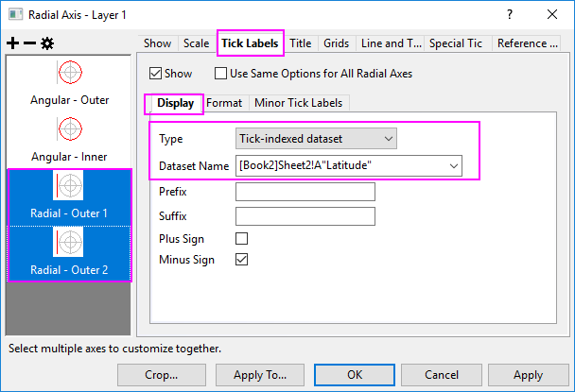The width and height of the screenshot is (575, 392).
Task: Click the plus icon to add axis
Action: point(12,43)
